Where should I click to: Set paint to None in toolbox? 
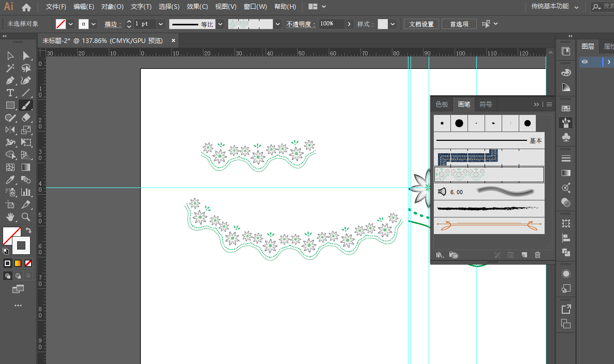[x=28, y=263]
